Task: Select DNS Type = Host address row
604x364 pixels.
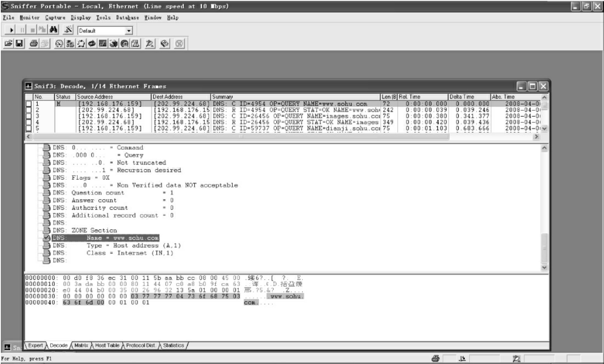Action: point(117,245)
